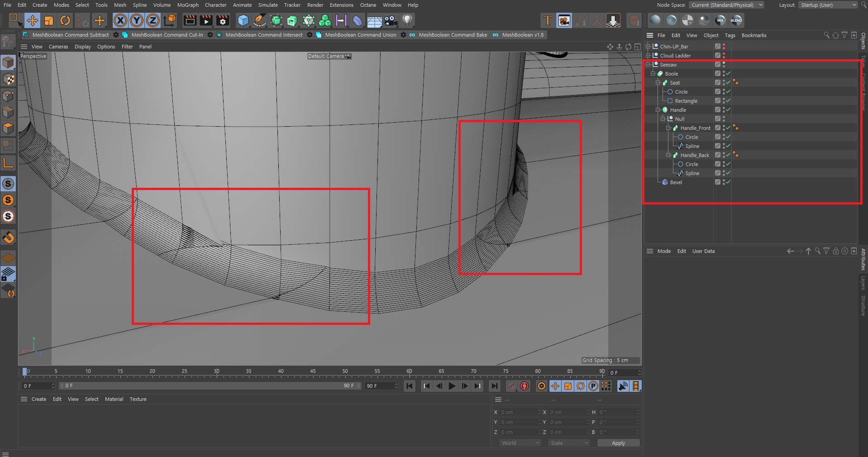Screen dimensions: 868x457
Task: Open the Spline Pen tool
Action: tap(260, 20)
